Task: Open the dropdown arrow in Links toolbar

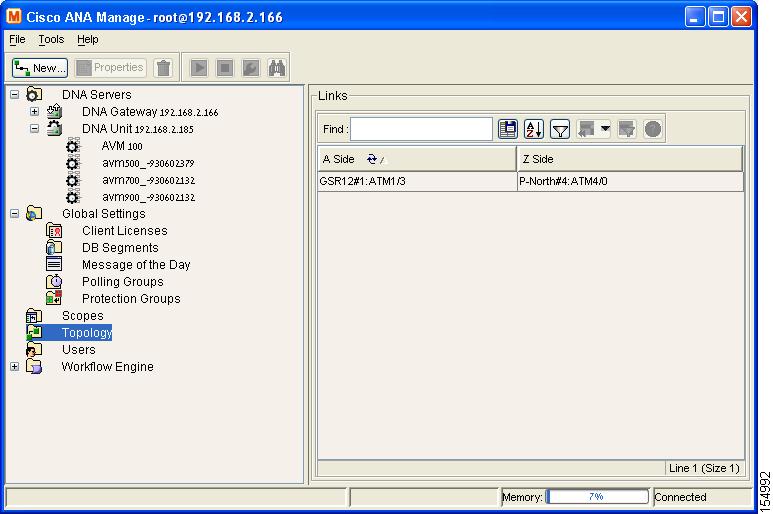Action: [605, 129]
